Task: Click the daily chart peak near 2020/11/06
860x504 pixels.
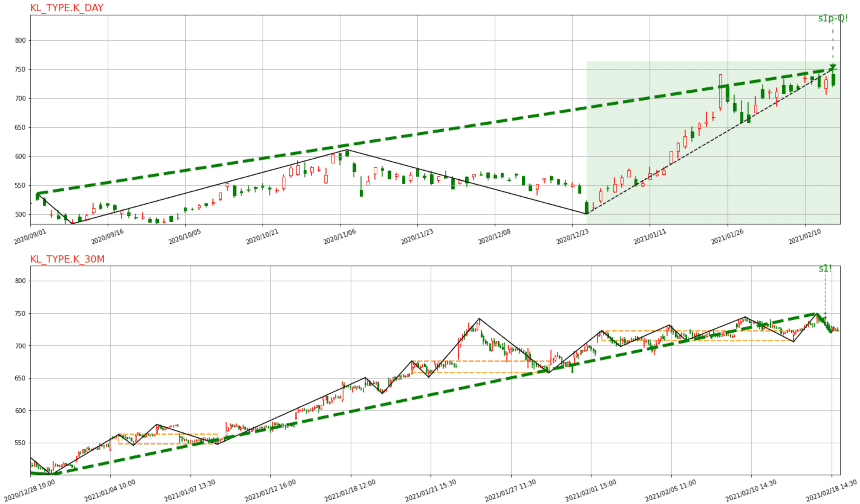Action: click(347, 150)
